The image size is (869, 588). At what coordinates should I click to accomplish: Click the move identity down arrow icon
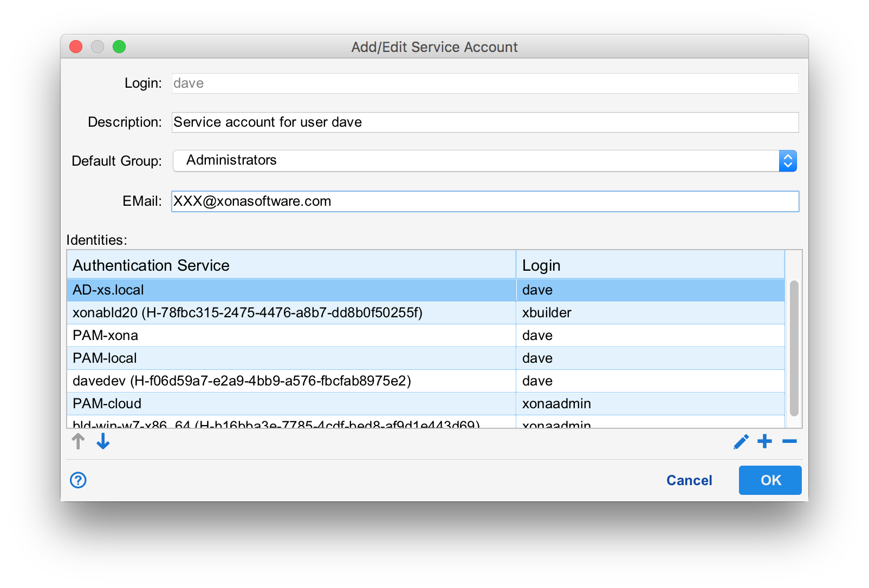pos(103,442)
